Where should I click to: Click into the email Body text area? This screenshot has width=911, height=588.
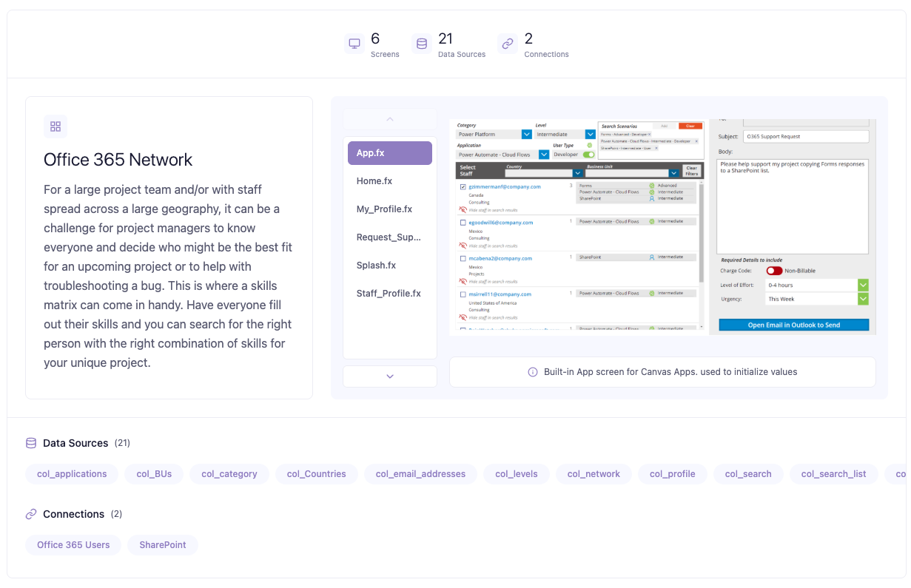point(793,206)
